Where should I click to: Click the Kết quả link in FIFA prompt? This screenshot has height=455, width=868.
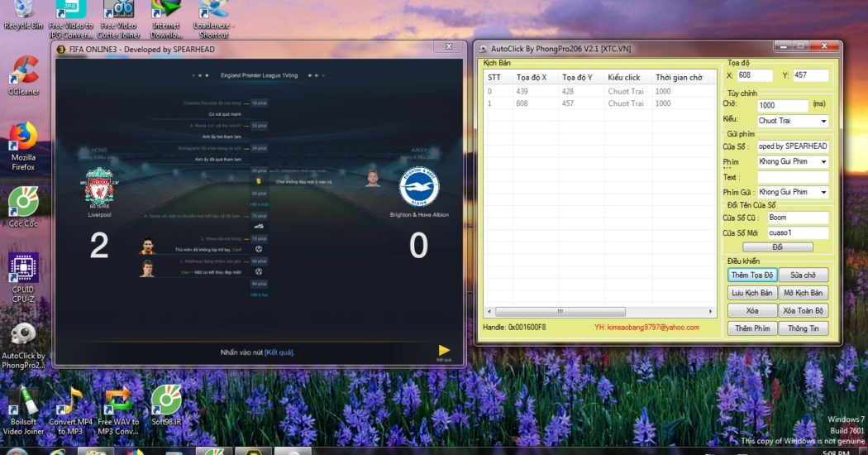click(x=279, y=352)
